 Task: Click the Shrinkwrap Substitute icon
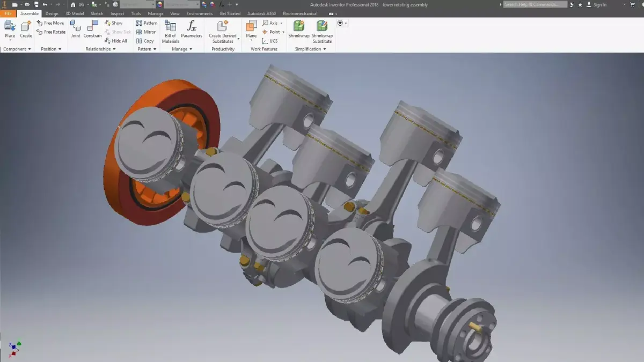322,26
